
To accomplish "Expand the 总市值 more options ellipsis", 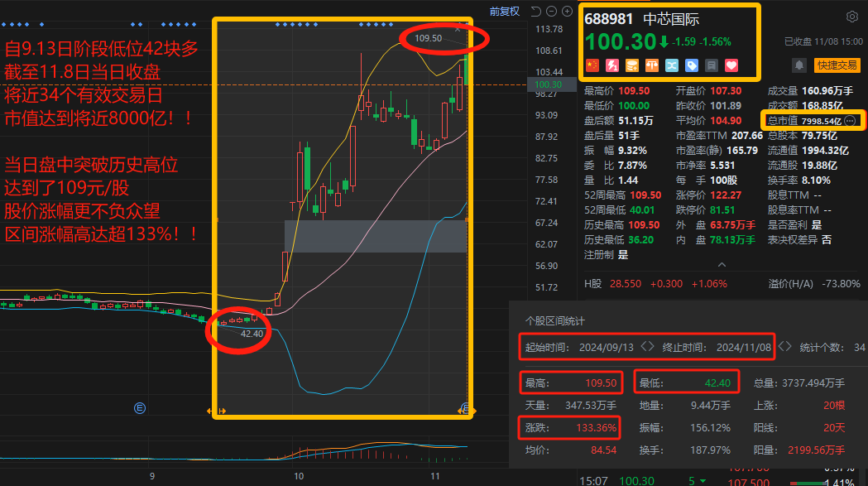I will [x=851, y=121].
